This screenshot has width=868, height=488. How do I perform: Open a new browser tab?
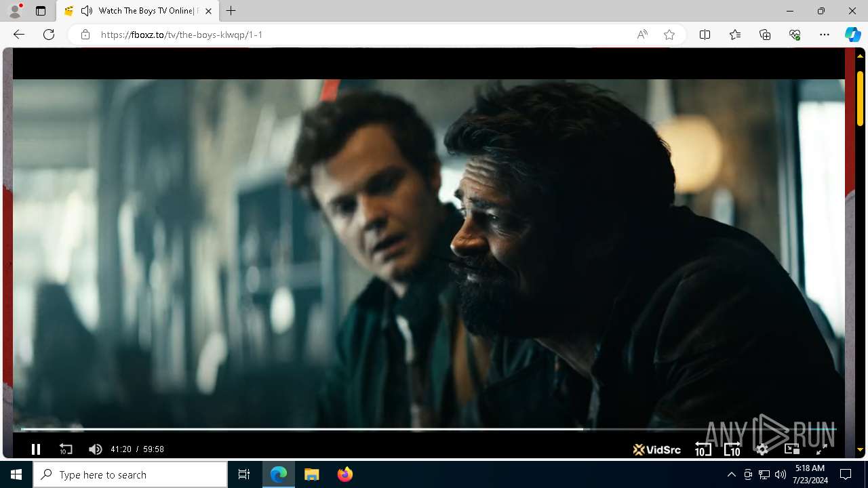231,11
